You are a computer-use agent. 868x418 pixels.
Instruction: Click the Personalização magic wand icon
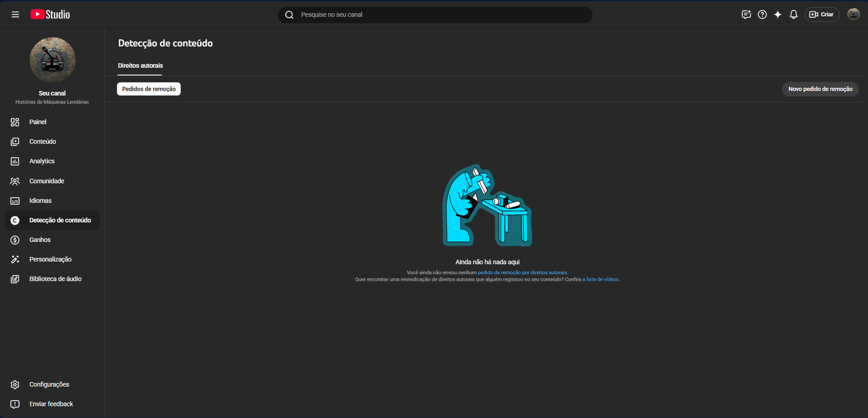pyautogui.click(x=15, y=259)
